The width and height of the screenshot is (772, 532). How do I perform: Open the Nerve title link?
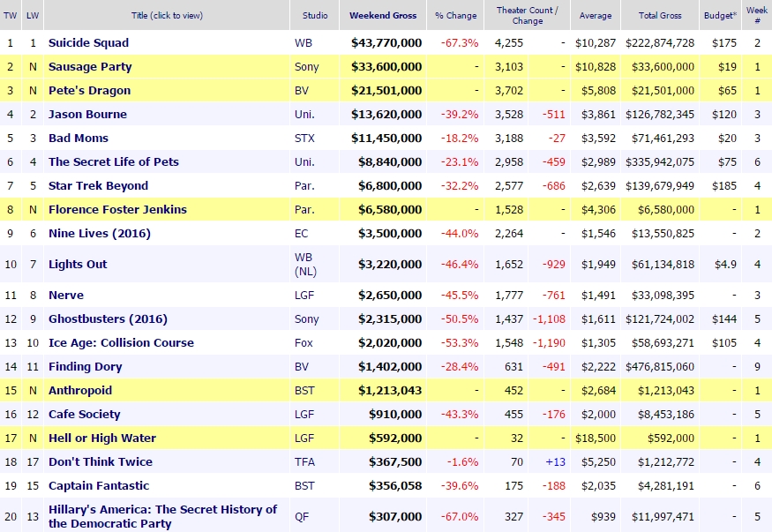pos(66,296)
